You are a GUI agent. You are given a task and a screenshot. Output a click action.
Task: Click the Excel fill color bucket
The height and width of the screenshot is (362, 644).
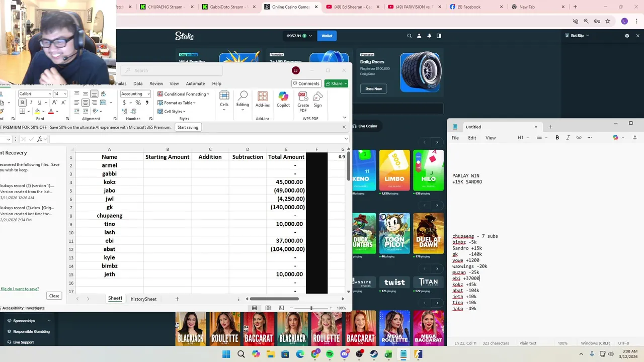[37, 111]
